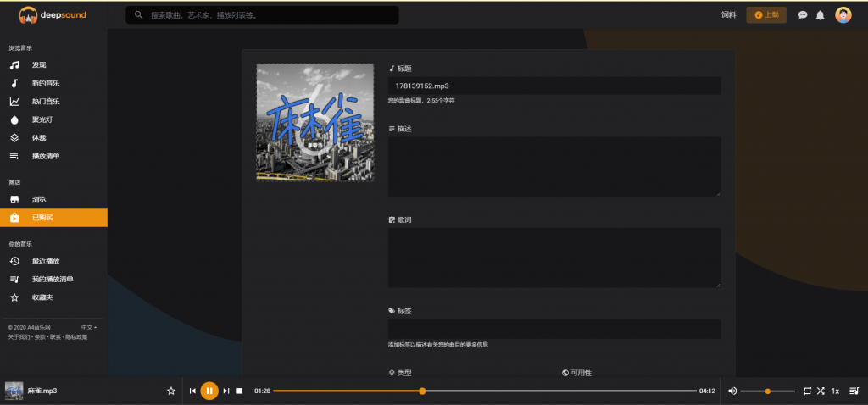Skip to the previous track

192,391
